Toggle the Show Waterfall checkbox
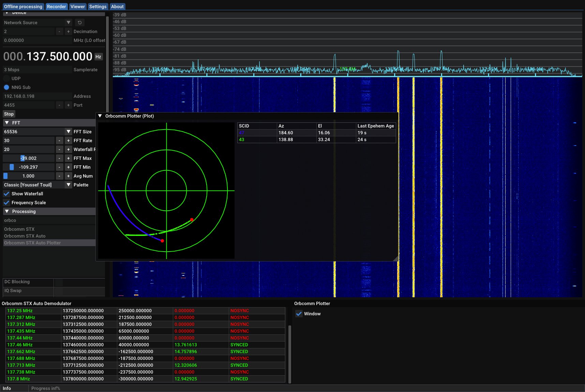The width and height of the screenshot is (585, 392). [6, 194]
